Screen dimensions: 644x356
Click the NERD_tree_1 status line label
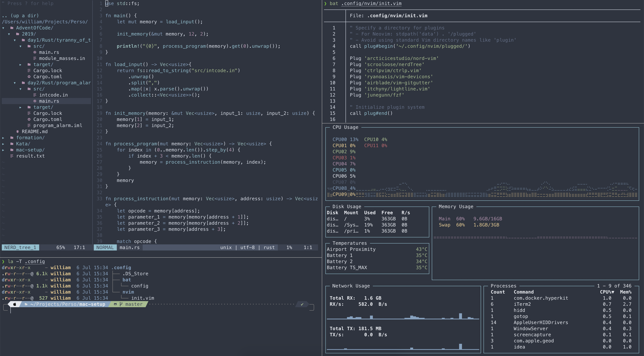tap(20, 247)
